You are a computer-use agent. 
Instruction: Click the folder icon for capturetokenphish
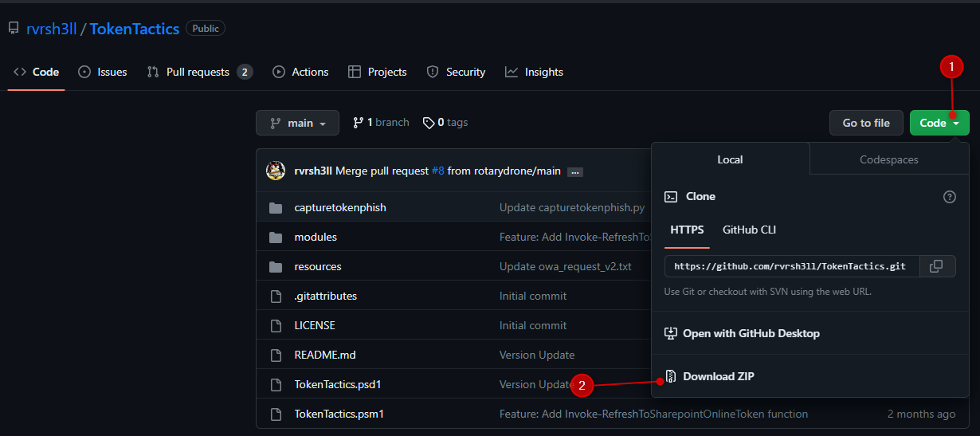(276, 207)
